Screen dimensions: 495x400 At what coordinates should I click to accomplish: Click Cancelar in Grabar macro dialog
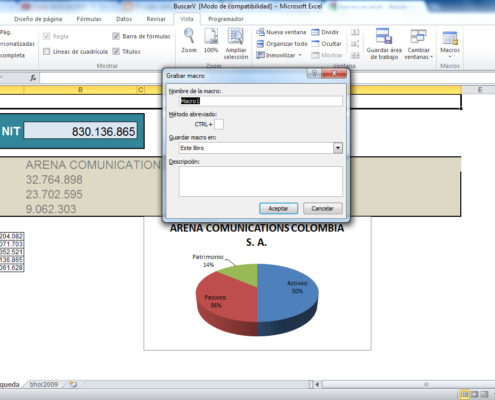pos(322,208)
